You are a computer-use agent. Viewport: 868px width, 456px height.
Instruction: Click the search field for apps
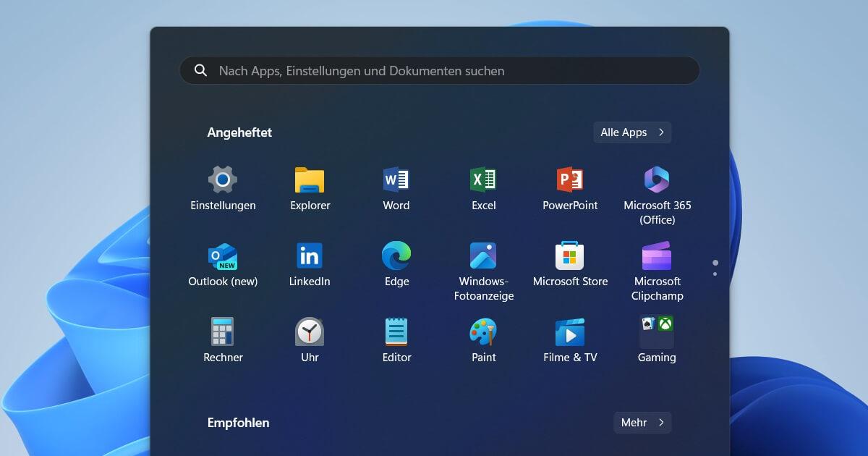[x=440, y=71]
